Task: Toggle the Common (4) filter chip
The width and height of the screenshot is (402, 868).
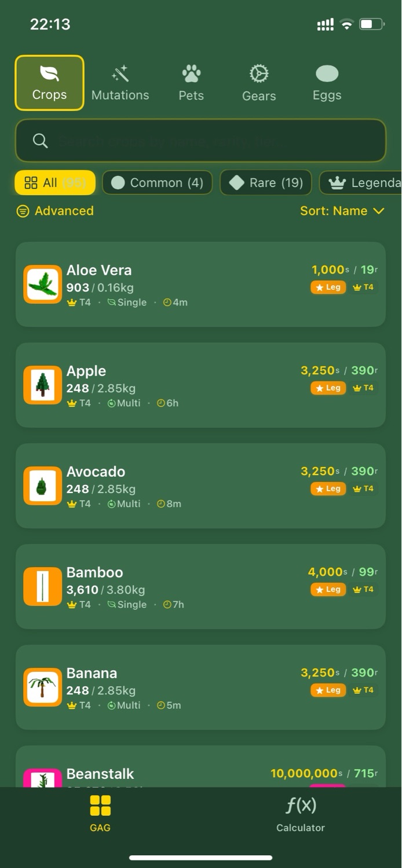Action: coord(157,183)
